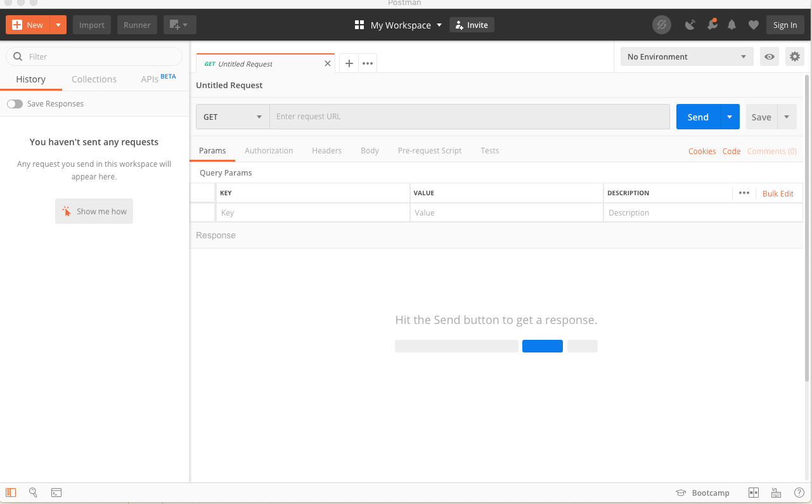The width and height of the screenshot is (812, 504).
Task: Toggle the Save Responses switch
Action: (15, 104)
